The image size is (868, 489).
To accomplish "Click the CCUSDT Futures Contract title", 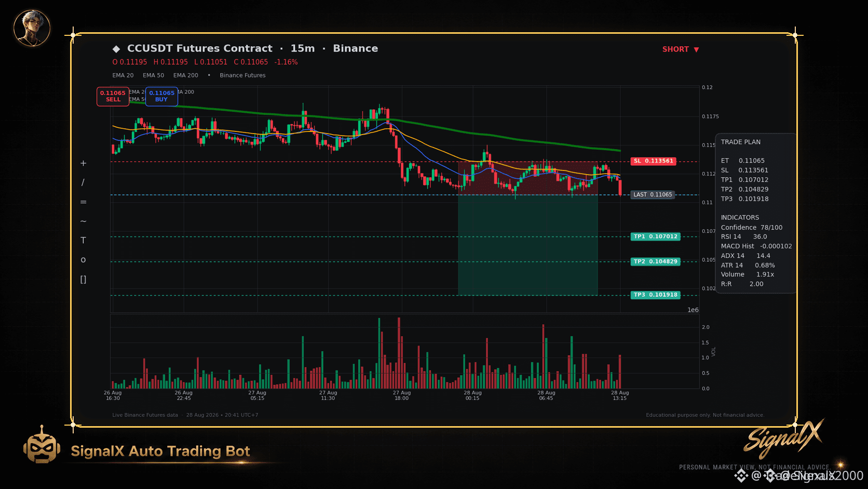I will [200, 48].
